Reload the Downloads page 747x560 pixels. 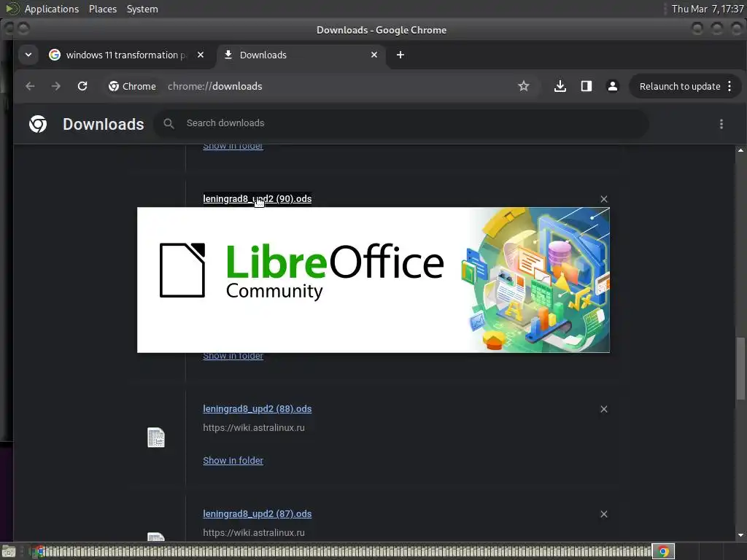pos(82,86)
